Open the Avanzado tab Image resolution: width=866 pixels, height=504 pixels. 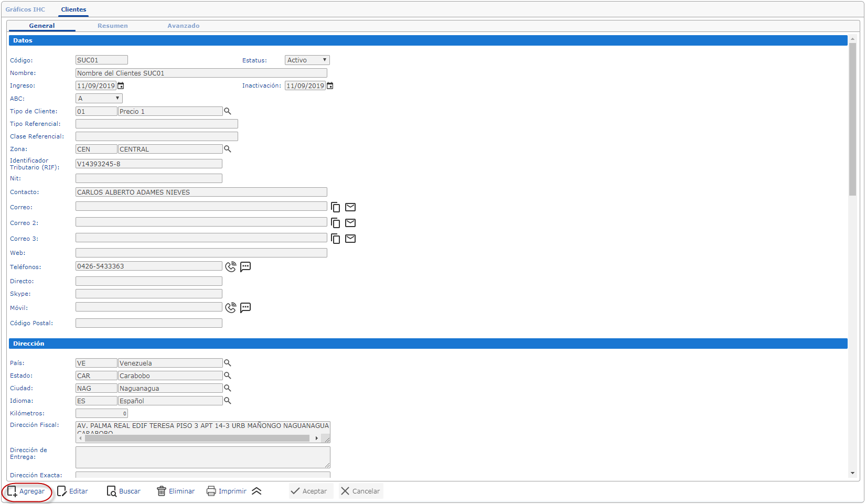click(x=183, y=26)
